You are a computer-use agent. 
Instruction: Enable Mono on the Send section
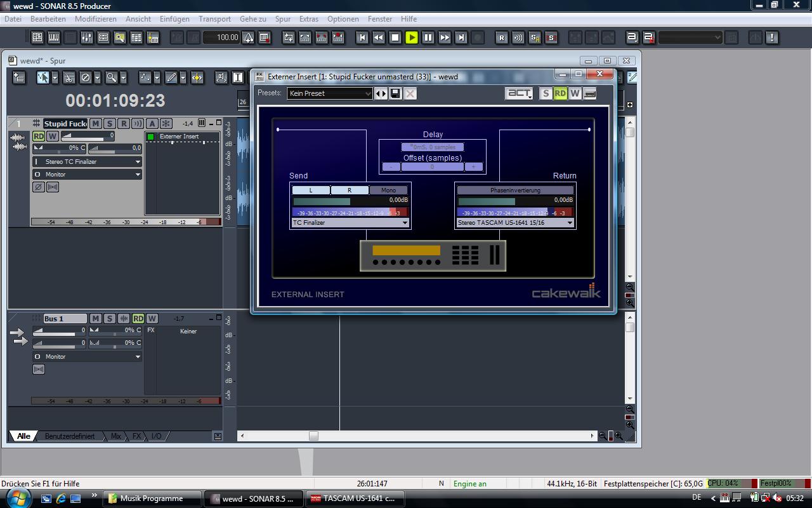[x=388, y=190]
